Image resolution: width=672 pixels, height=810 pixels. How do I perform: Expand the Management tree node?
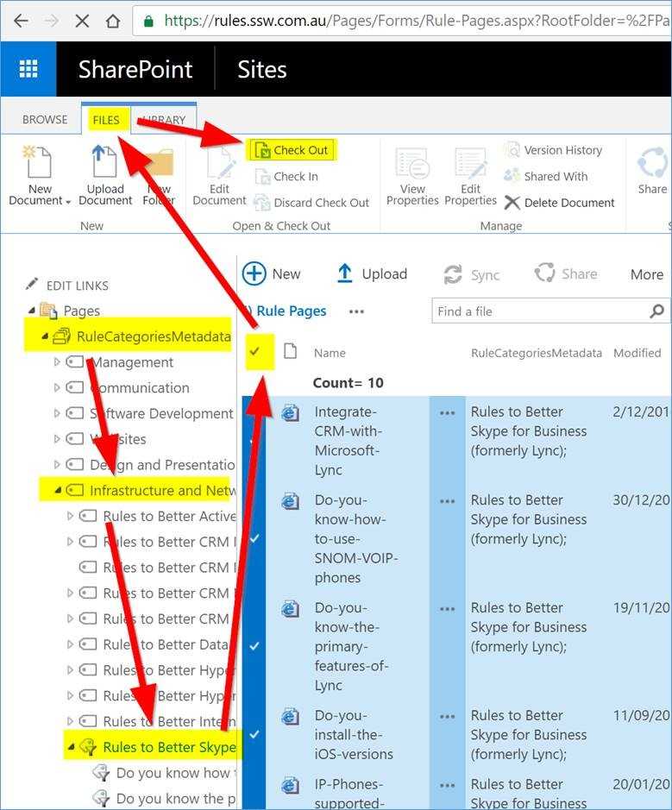[x=58, y=362]
